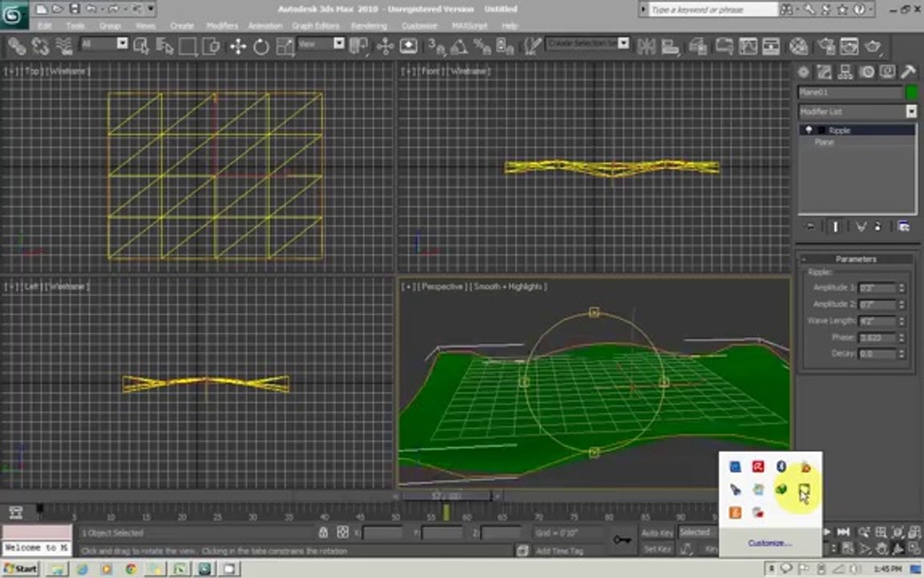Click the Set Key button
Screen dimensions: 924x578
click(x=657, y=549)
